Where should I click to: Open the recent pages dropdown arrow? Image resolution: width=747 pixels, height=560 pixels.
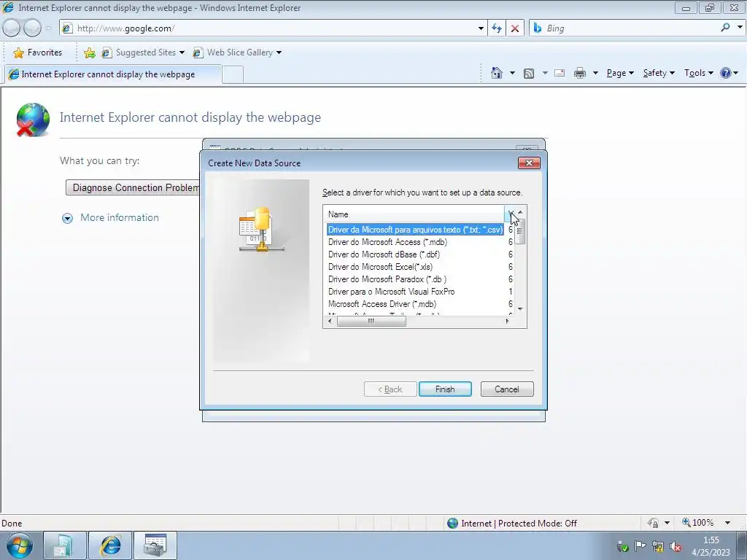pos(48,28)
